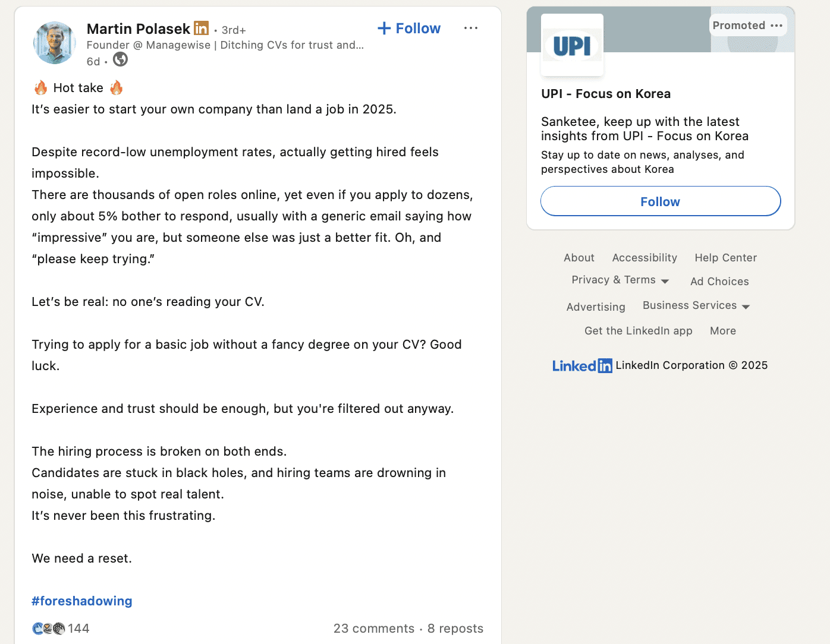Image resolution: width=830 pixels, height=644 pixels.
Task: Click the reaction emoji icons near 144
Action: (x=49, y=629)
